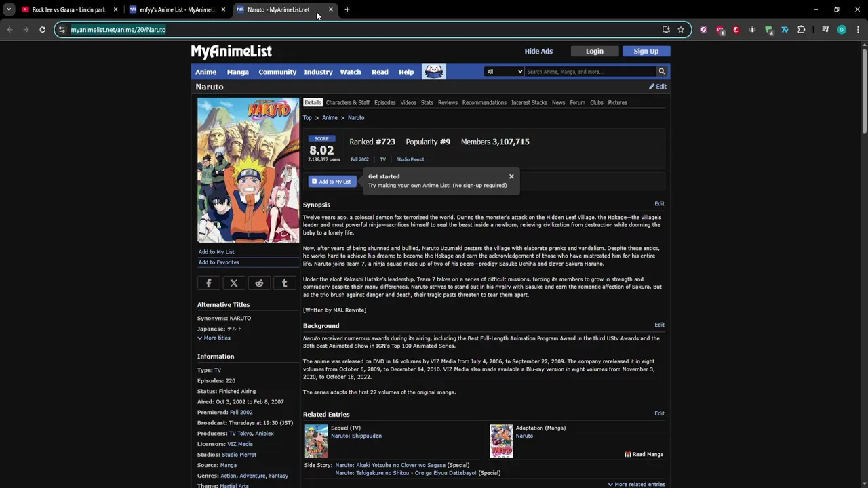Open the MAL mascot icon in navbar
868x488 pixels.
434,71
